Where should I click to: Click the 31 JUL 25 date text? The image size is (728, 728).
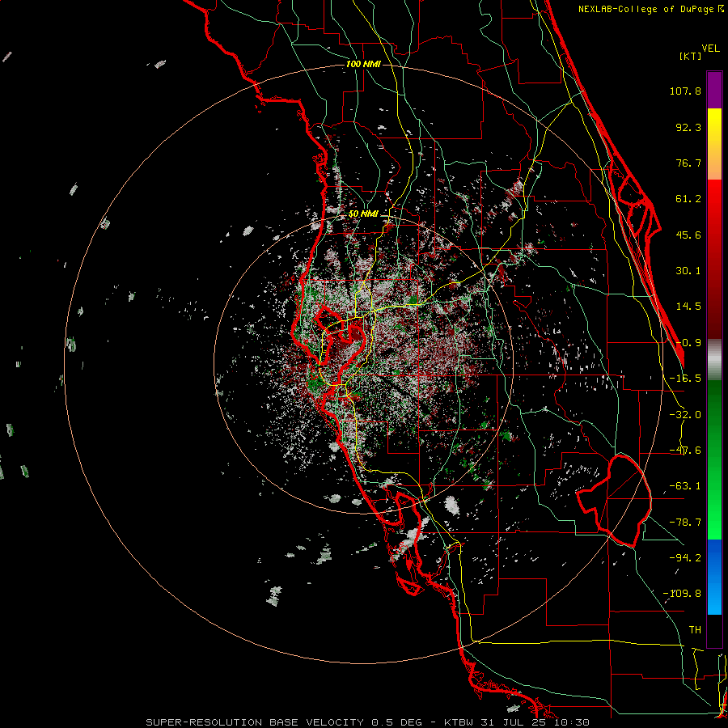[513, 722]
